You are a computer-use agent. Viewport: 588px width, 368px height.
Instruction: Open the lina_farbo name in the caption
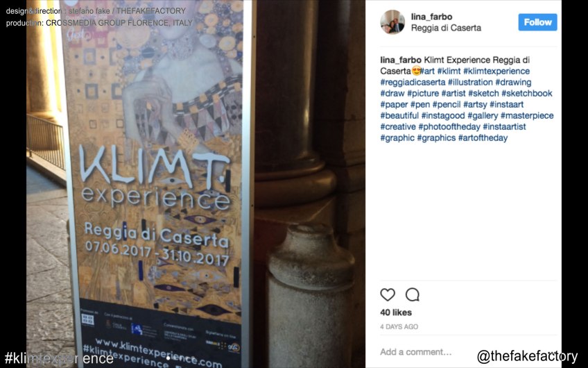401,60
